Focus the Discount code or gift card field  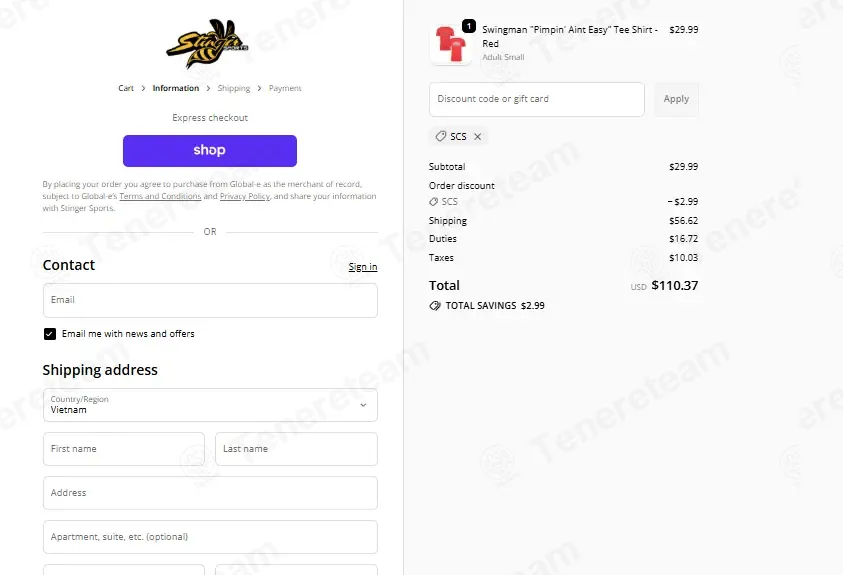pos(537,99)
